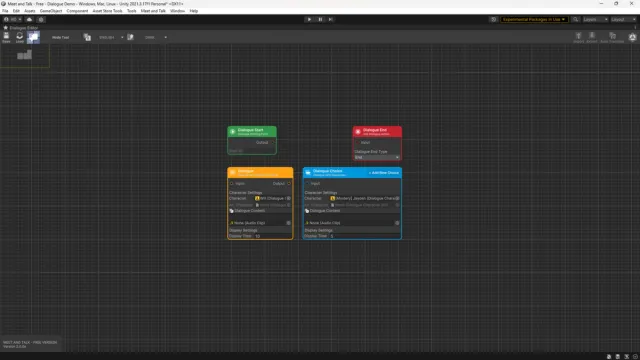
Task: Open Character object picker in Dialogue Choice node
Action: tap(397, 198)
